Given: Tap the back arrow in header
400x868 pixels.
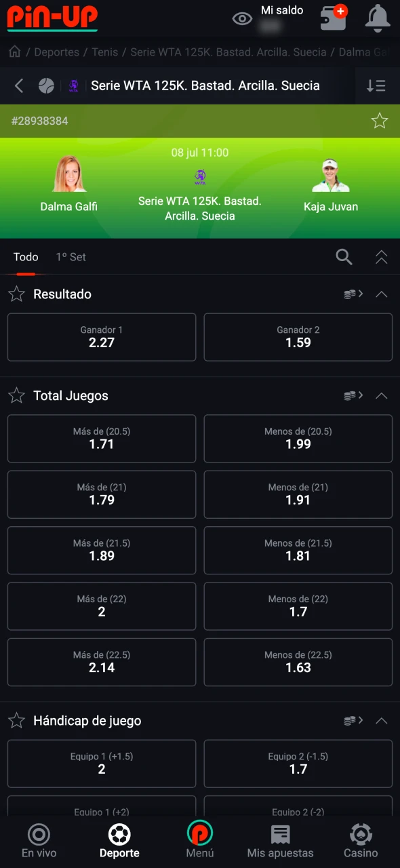Looking at the screenshot, I should point(19,85).
